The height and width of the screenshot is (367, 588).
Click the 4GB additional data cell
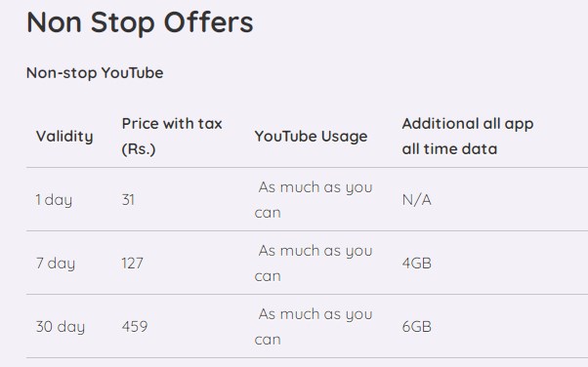click(x=417, y=264)
